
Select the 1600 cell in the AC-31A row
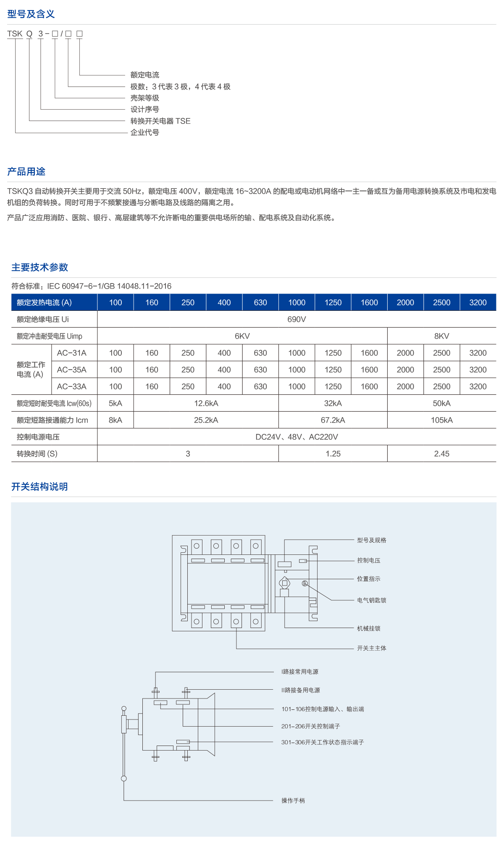(369, 353)
